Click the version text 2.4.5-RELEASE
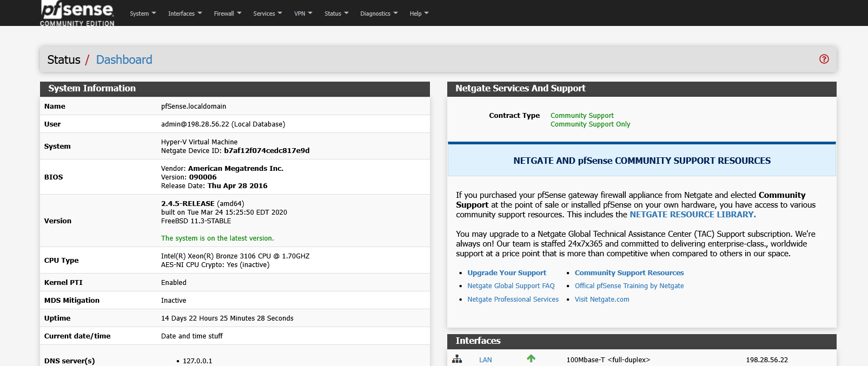The width and height of the screenshot is (868, 366). click(x=188, y=204)
